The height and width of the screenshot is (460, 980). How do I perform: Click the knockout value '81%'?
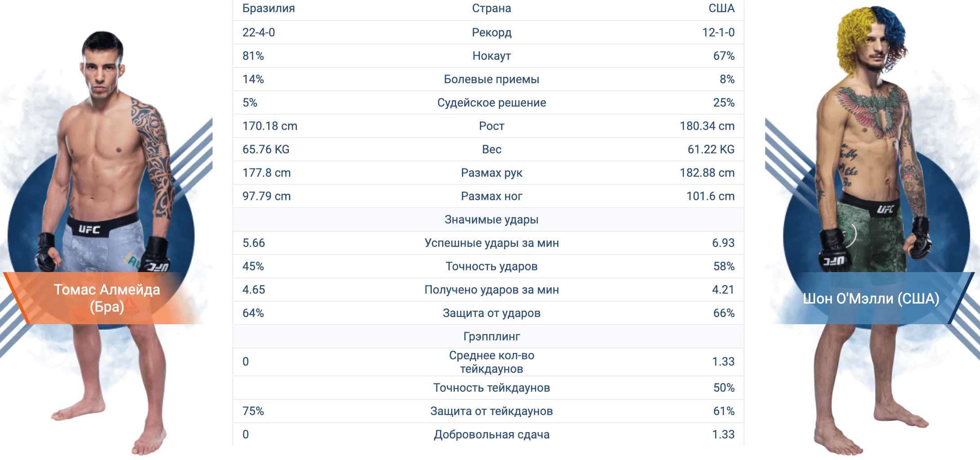click(x=253, y=56)
